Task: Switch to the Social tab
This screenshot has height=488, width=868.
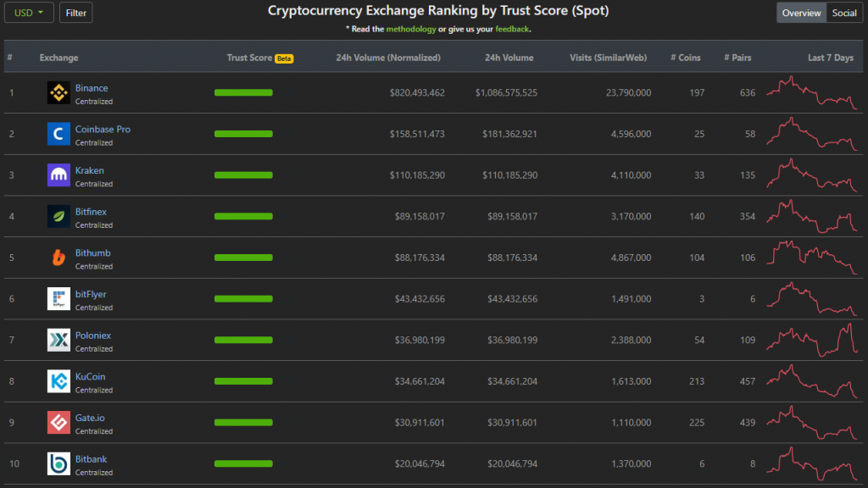Action: pos(844,13)
